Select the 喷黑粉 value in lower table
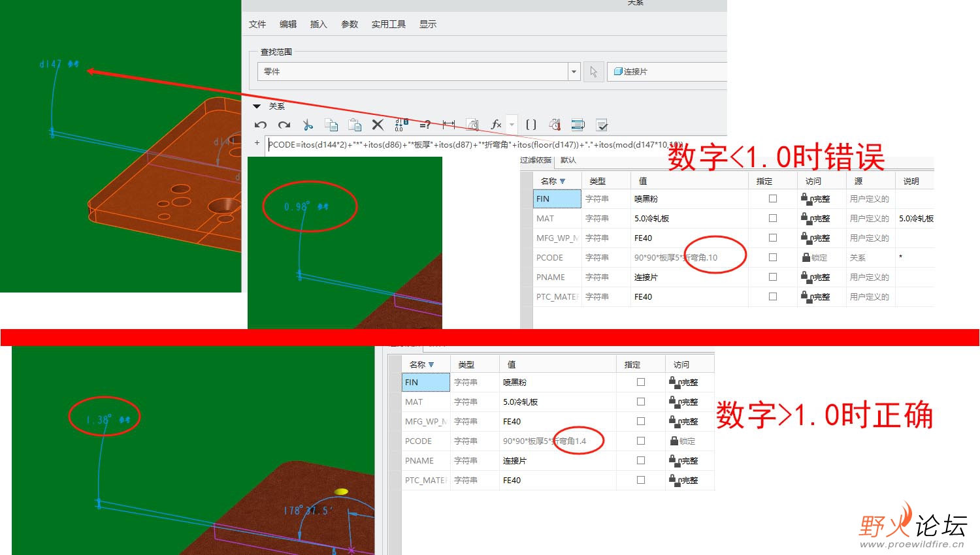 (x=515, y=382)
